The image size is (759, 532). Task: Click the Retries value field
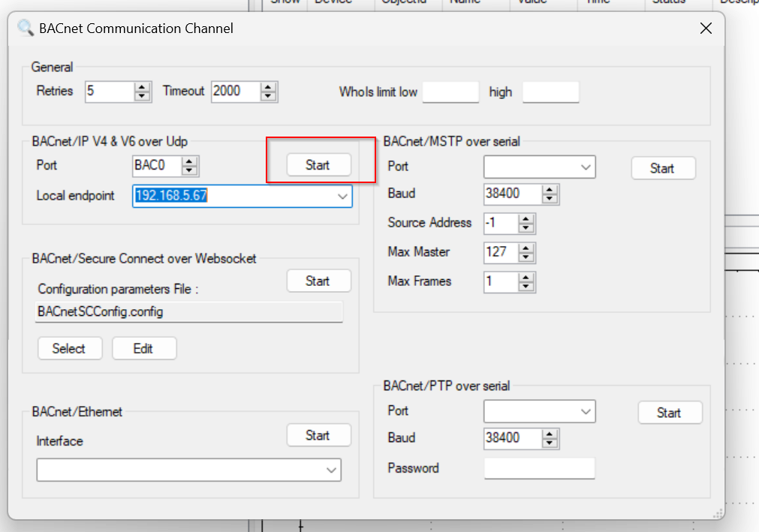[x=110, y=92]
